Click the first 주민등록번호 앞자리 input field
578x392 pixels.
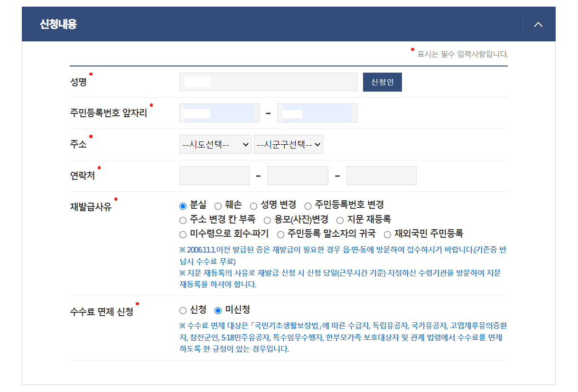(219, 113)
